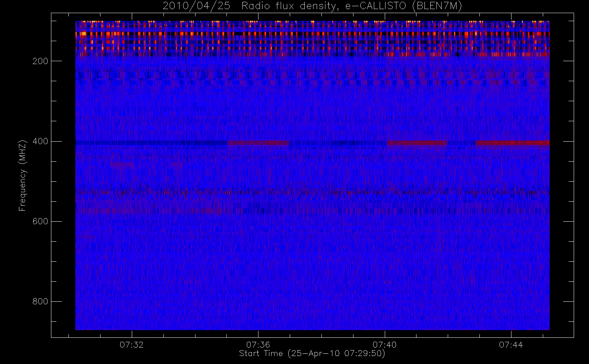Click the 07:44 time tick label
Image resolution: width=589 pixels, height=364 pixels.
(x=511, y=345)
